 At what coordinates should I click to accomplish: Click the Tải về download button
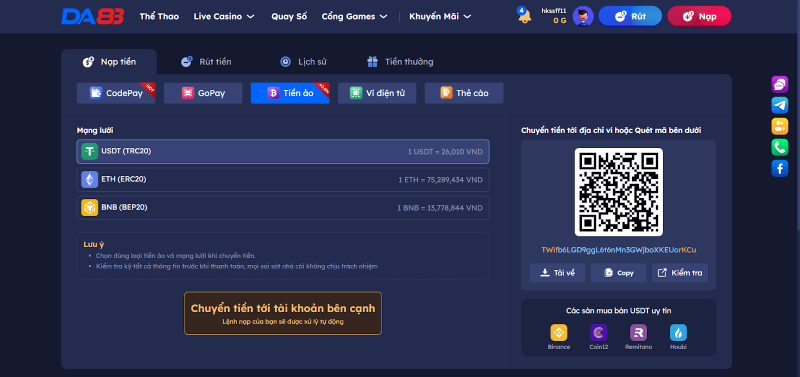point(557,272)
